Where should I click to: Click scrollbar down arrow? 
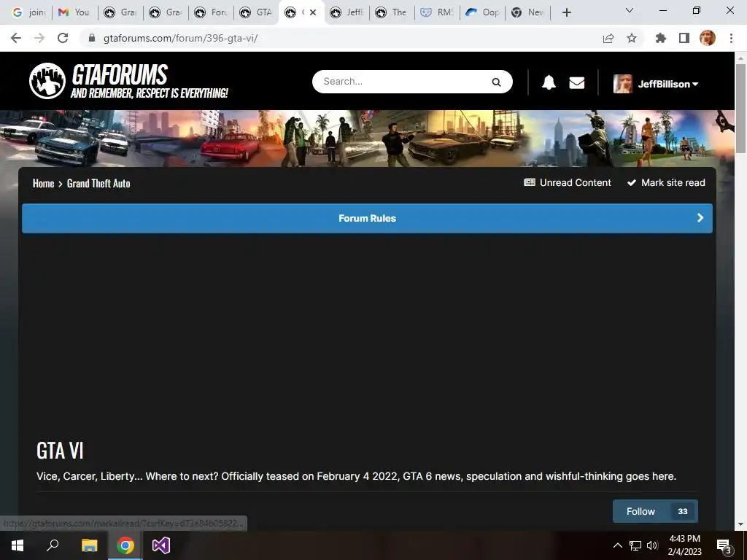point(741,524)
